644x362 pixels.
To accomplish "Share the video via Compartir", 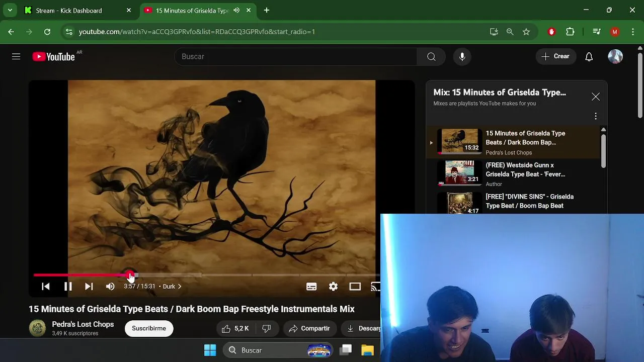I will (309, 328).
